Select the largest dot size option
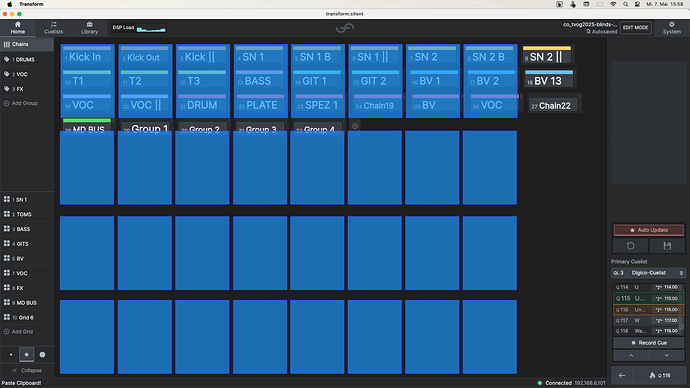Image resolution: width=690 pixels, height=388 pixels. coord(42,355)
